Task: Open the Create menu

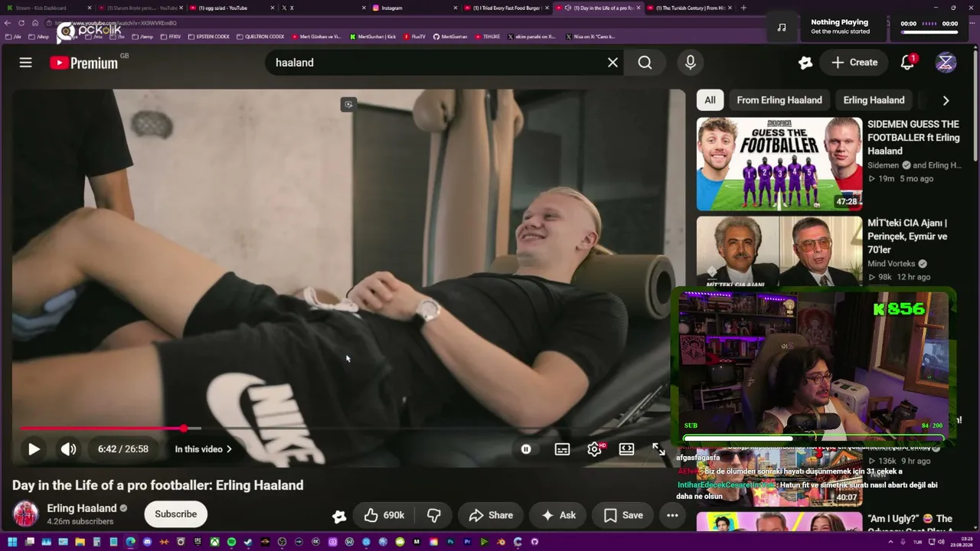Action: (x=854, y=63)
